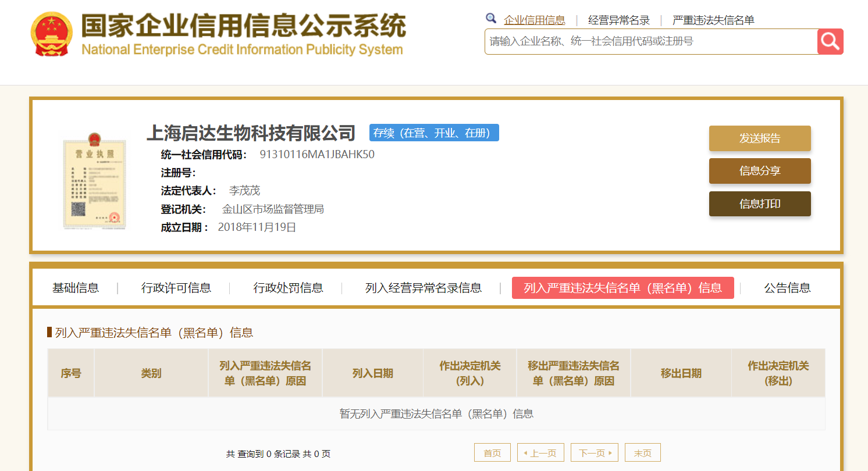Open the business license thumbnail image
868x471 pixels.
95,180
